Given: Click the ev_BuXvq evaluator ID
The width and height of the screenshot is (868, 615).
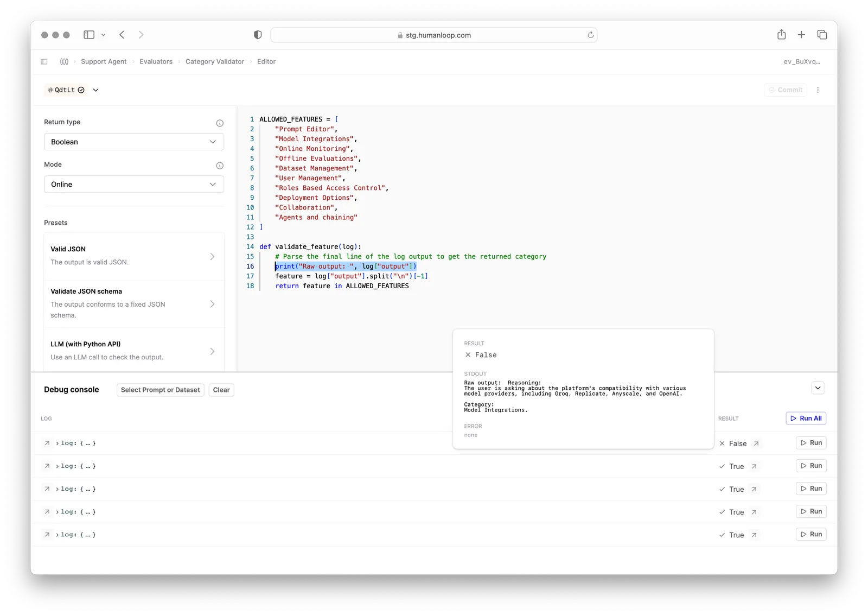Looking at the screenshot, I should tap(802, 62).
